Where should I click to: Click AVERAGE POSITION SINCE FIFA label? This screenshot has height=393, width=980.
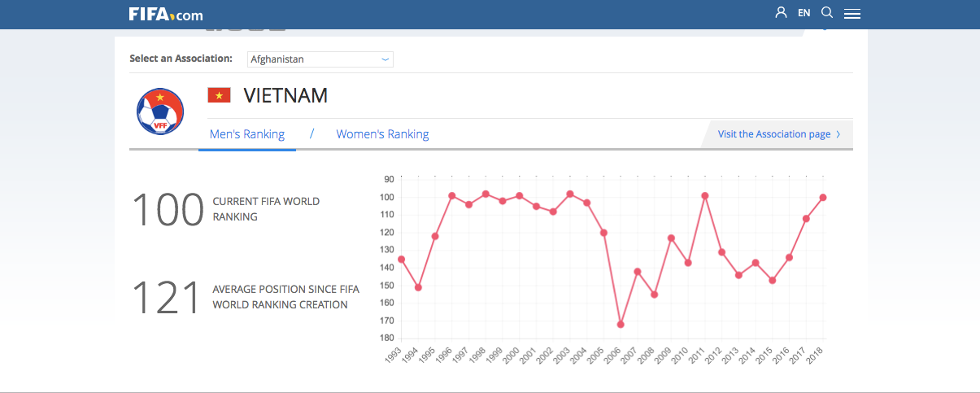click(x=285, y=297)
